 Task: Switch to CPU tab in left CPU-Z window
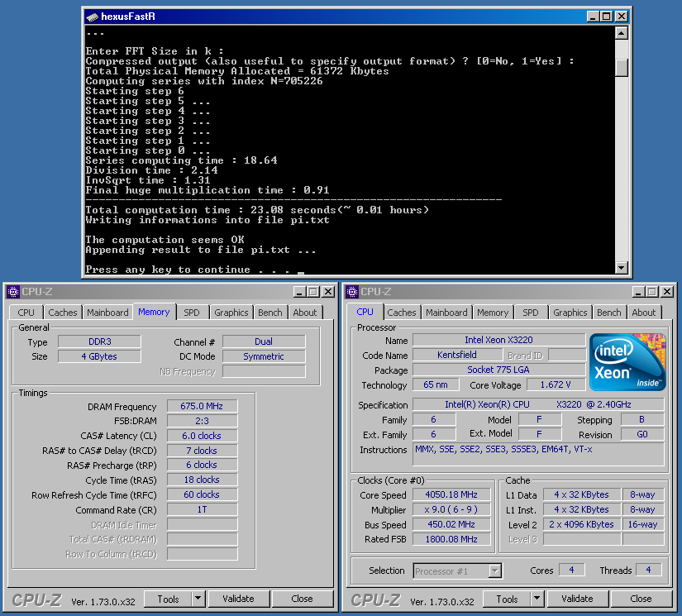pyautogui.click(x=26, y=313)
